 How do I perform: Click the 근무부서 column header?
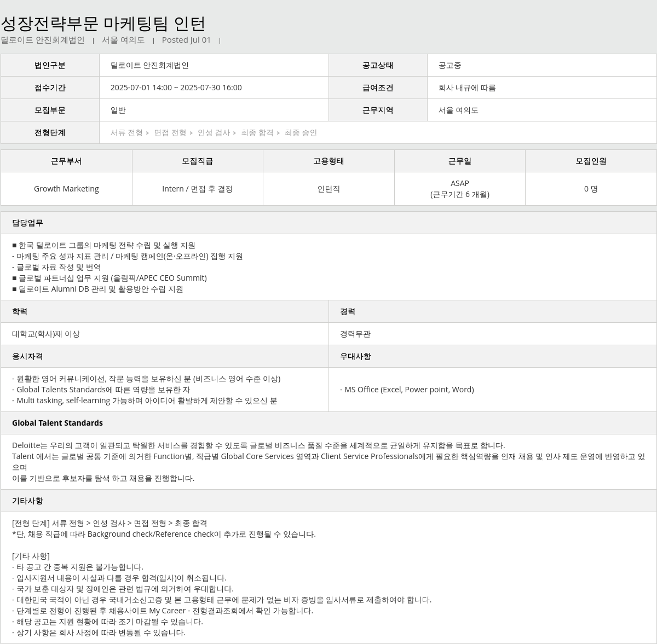[x=66, y=161]
